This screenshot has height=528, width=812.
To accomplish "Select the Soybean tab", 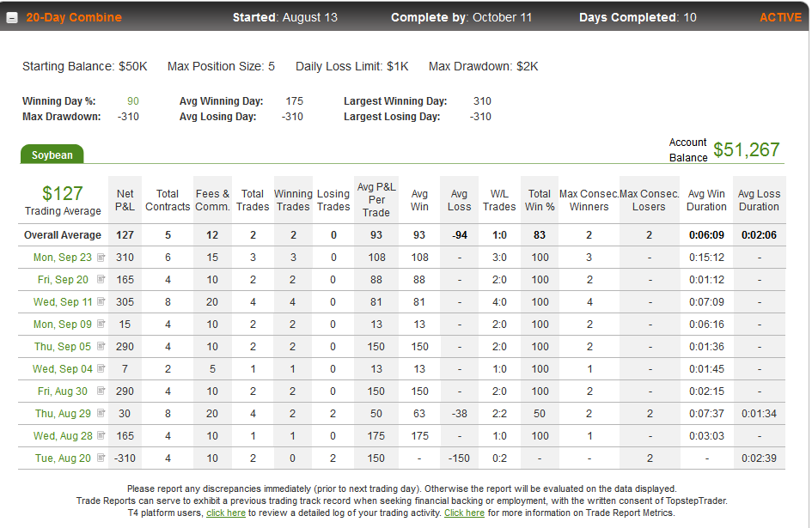I will [52, 155].
